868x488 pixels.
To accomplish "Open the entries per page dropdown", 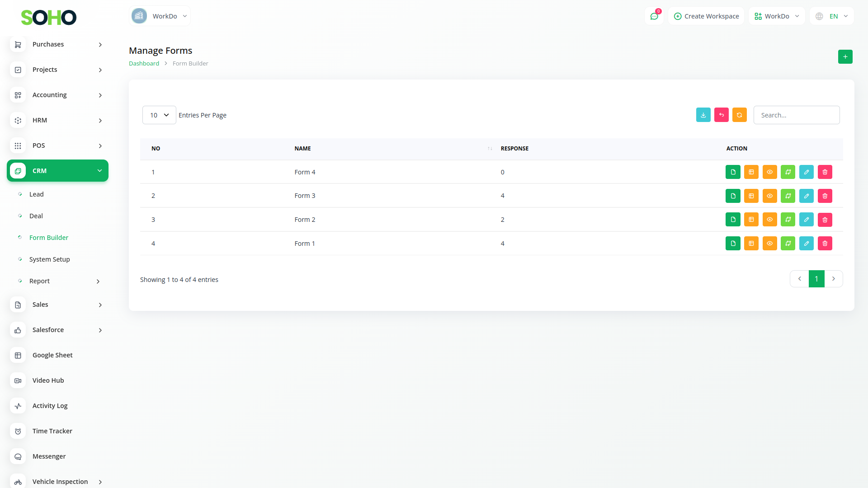I will [159, 115].
